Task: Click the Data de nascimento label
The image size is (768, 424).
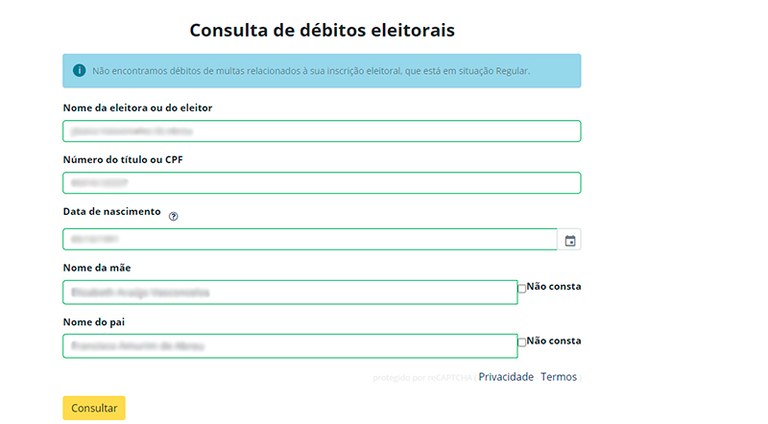Action: coord(111,212)
